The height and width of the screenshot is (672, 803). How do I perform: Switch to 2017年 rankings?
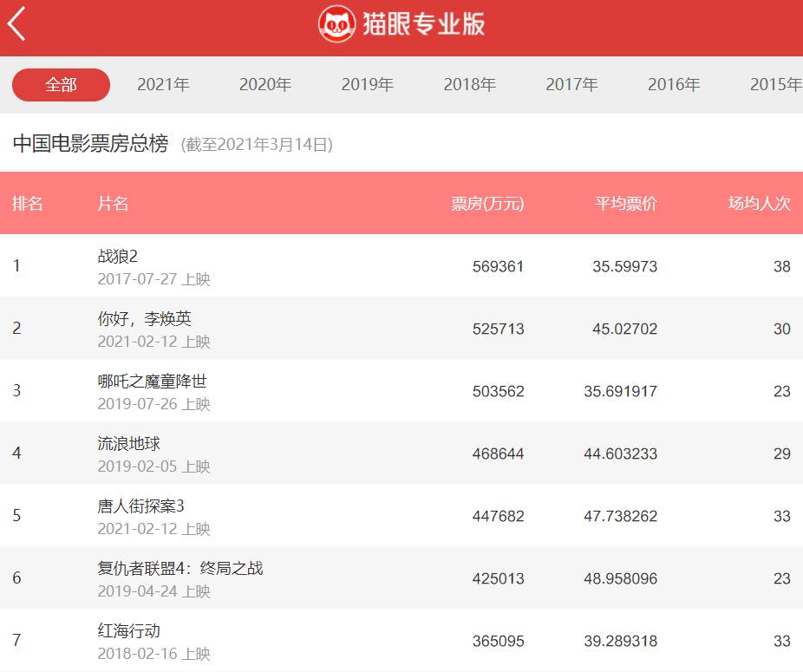tap(572, 84)
